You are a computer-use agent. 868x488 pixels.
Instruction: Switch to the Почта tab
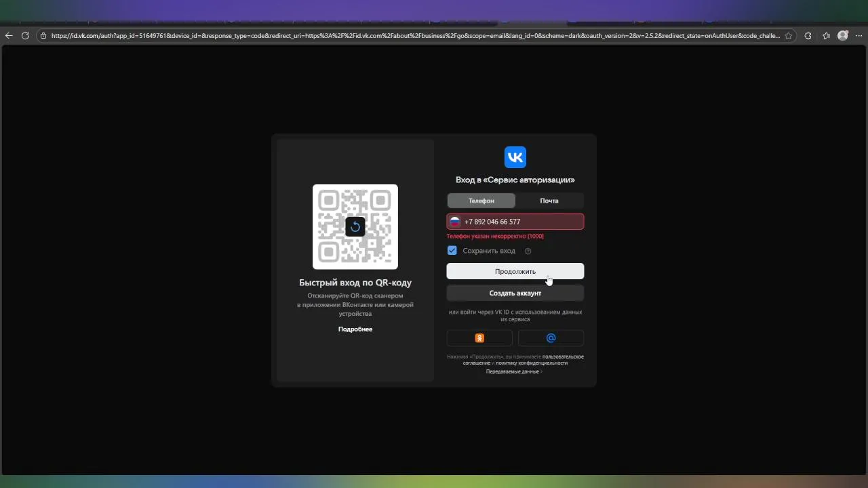pos(549,201)
